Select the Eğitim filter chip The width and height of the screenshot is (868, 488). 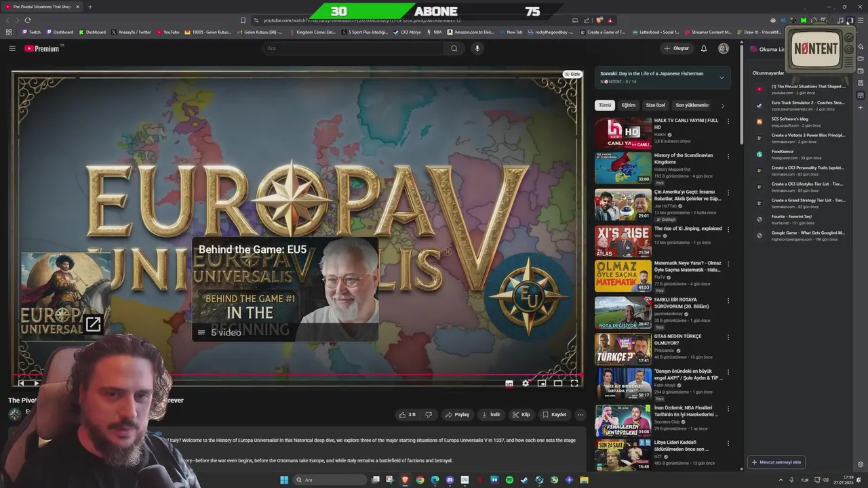[629, 105]
